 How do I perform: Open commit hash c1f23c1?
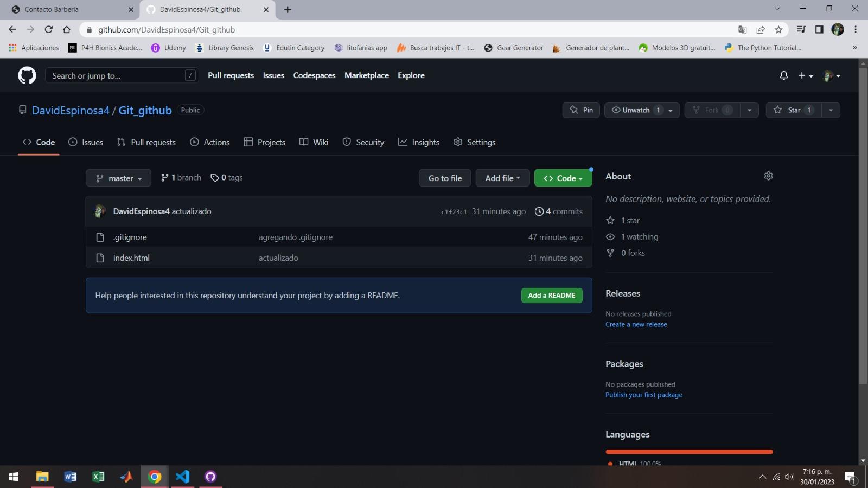click(454, 212)
